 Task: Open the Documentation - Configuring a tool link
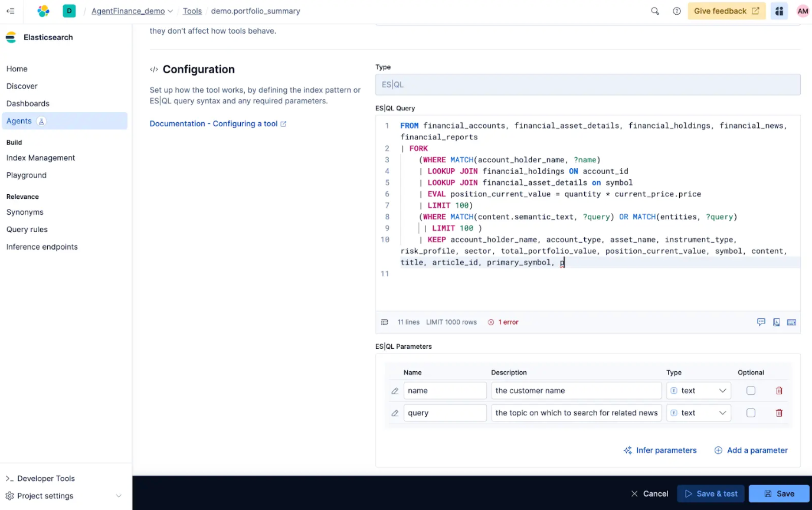213,123
